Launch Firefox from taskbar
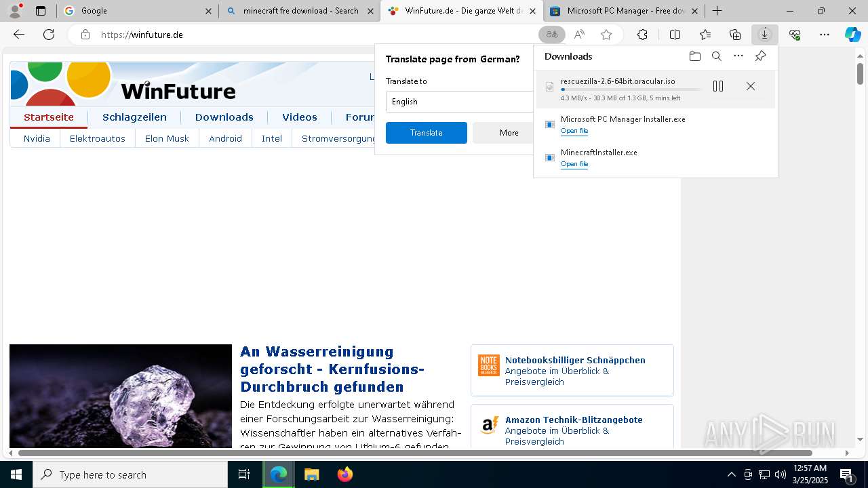 click(x=345, y=474)
